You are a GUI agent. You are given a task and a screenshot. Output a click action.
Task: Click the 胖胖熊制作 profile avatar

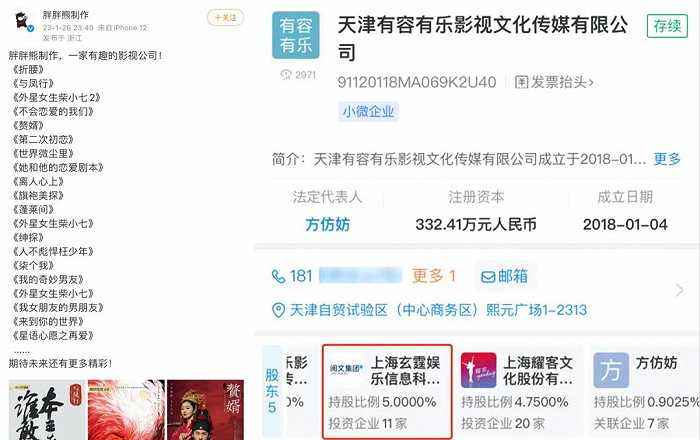pyautogui.click(x=22, y=21)
